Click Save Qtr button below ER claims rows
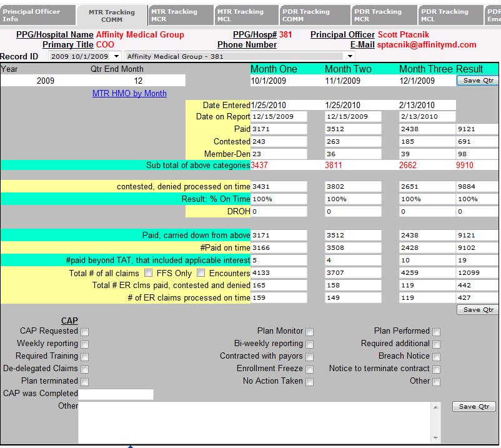 coord(478,310)
